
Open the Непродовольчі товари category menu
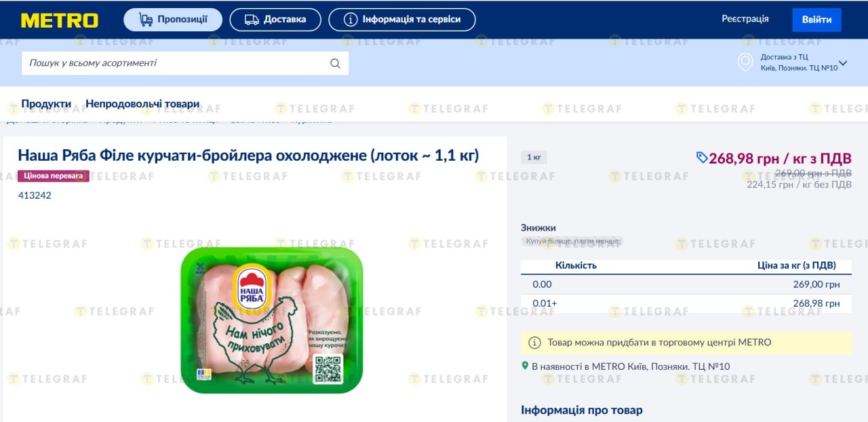[x=142, y=104]
